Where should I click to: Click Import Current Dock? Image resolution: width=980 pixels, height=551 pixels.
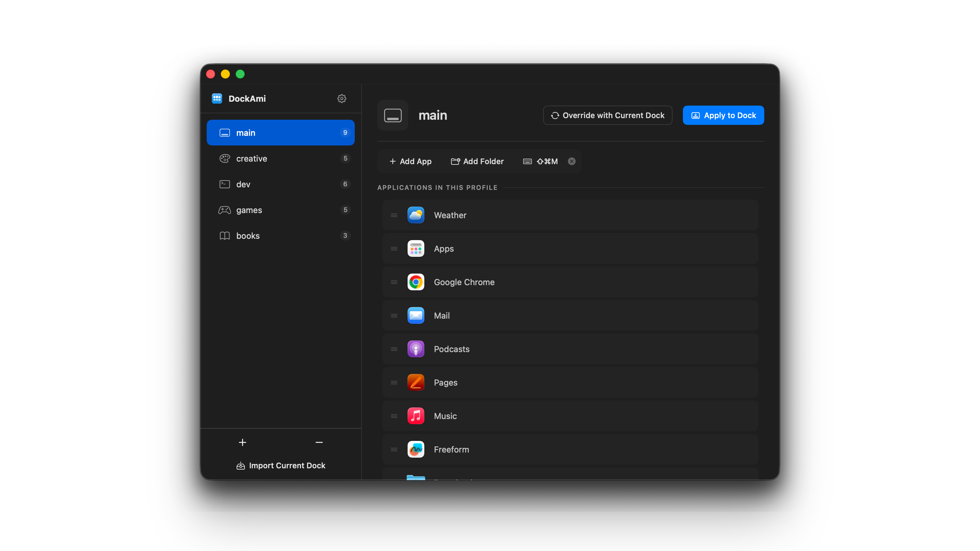pos(281,465)
